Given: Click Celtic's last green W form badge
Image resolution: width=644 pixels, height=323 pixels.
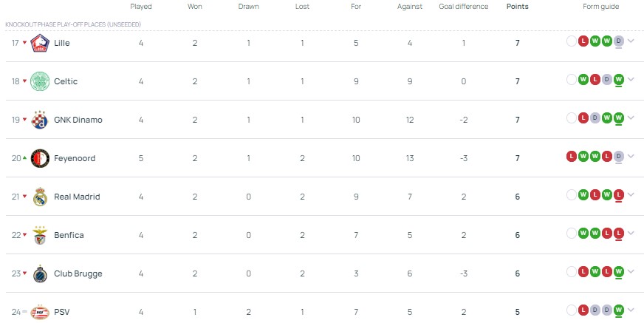Looking at the screenshot, I should 619,79.
